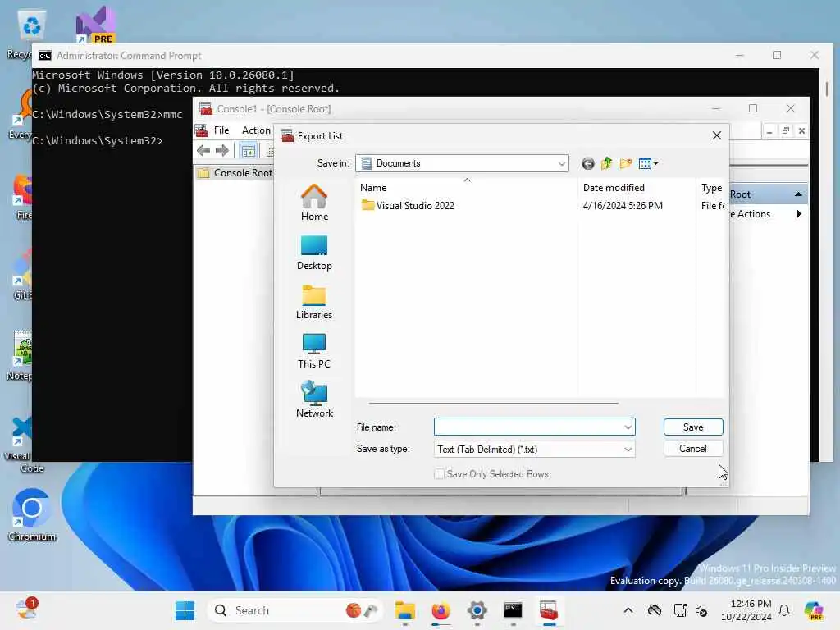
Task: Open the widgets button on taskbar
Action: pos(25,609)
